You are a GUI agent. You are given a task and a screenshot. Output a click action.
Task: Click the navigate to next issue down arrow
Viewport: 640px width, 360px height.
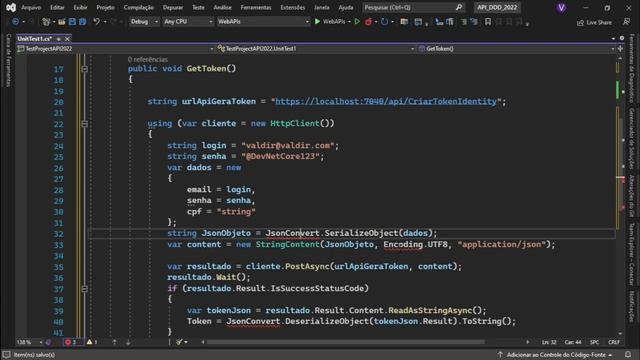pos(128,342)
